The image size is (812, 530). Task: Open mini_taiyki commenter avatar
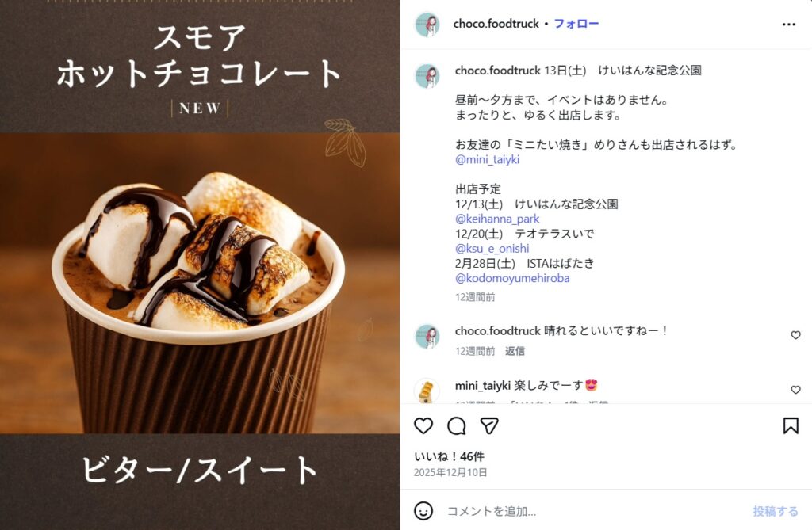(427, 391)
